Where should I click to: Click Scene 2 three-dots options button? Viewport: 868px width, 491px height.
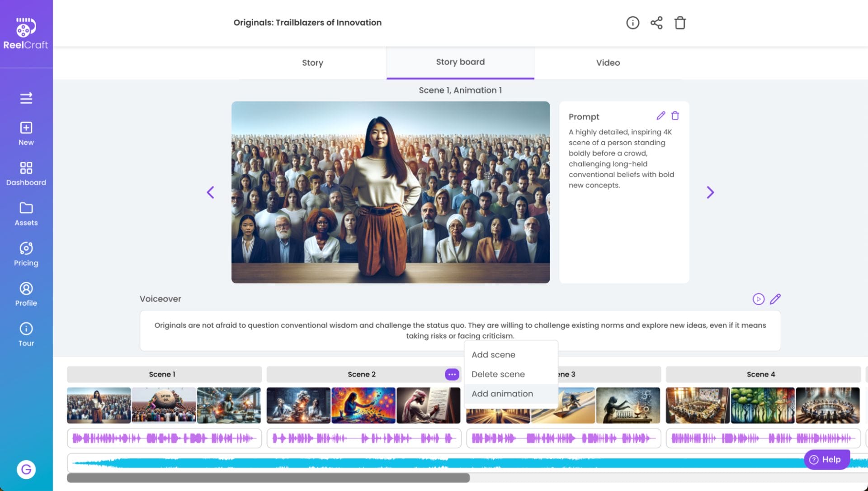452,374
